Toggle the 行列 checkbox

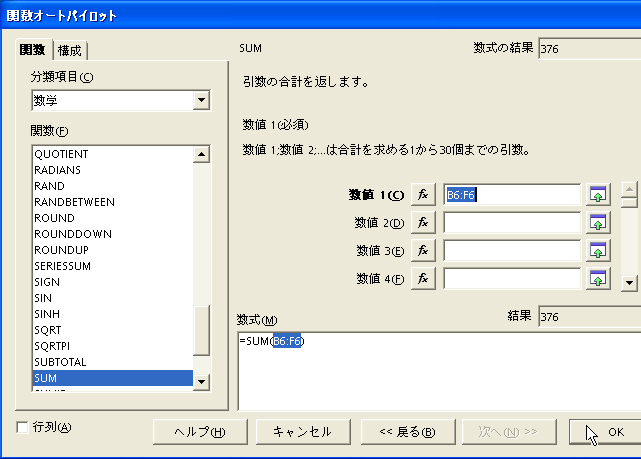pyautogui.click(x=22, y=428)
